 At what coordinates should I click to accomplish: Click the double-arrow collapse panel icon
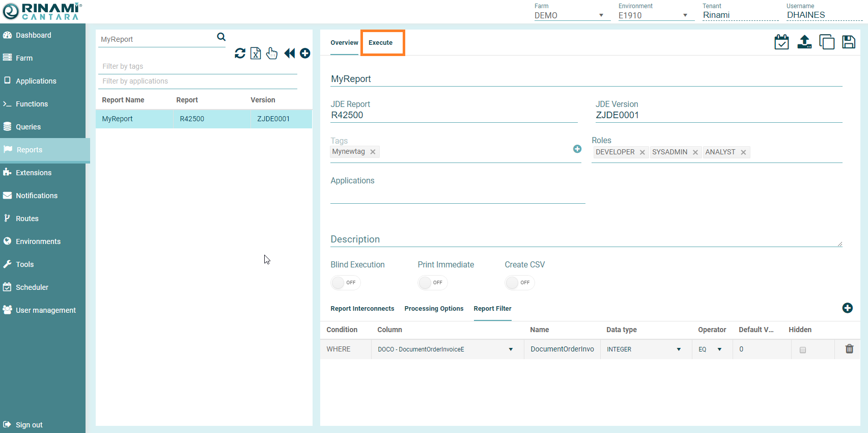(289, 53)
